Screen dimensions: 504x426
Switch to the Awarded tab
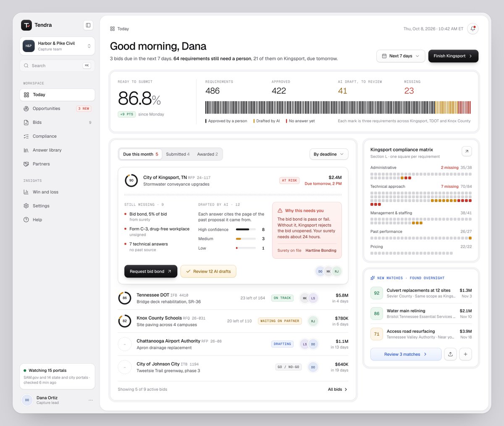pos(207,154)
